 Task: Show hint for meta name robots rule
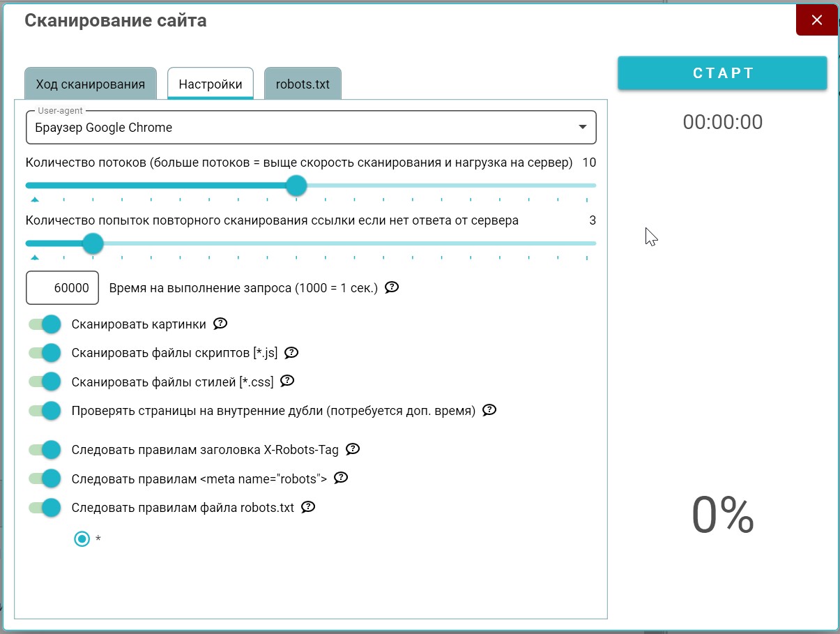[341, 478]
